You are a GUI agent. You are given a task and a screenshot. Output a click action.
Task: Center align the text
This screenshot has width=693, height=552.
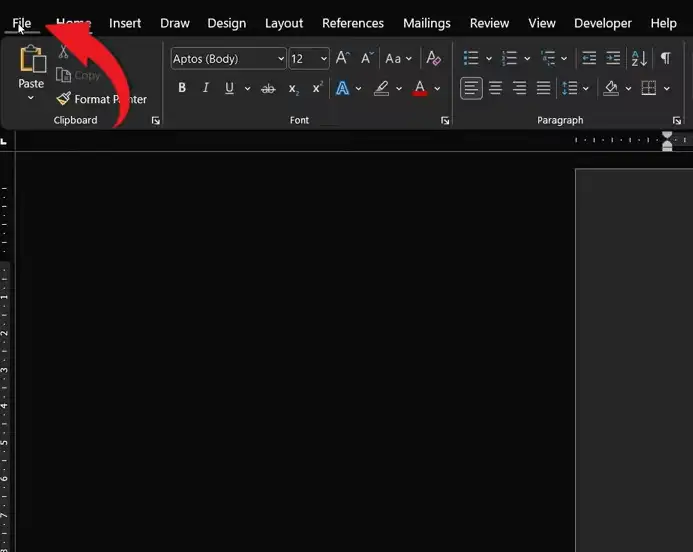495,88
